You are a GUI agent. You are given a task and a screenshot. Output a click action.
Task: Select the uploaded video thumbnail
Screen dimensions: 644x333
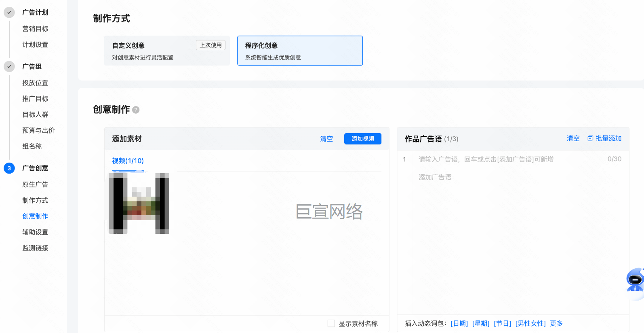click(x=139, y=204)
